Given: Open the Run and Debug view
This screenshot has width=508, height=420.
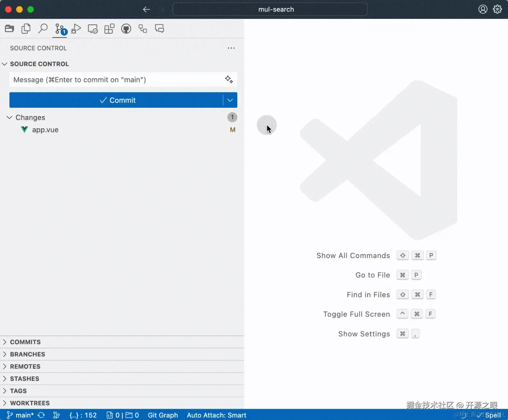Looking at the screenshot, I should pos(76,29).
